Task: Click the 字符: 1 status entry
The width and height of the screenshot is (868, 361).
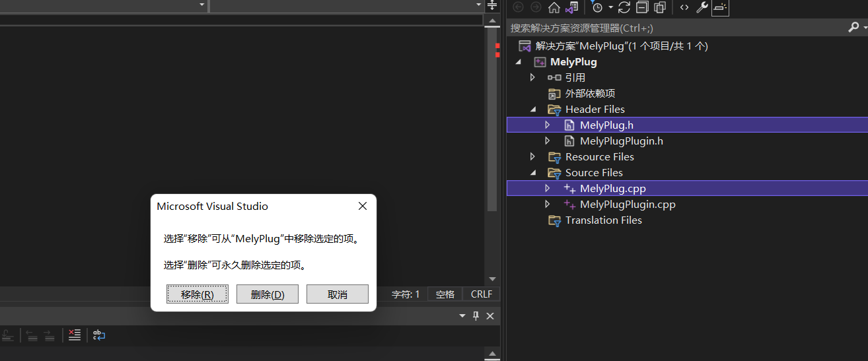Action: pos(406,294)
